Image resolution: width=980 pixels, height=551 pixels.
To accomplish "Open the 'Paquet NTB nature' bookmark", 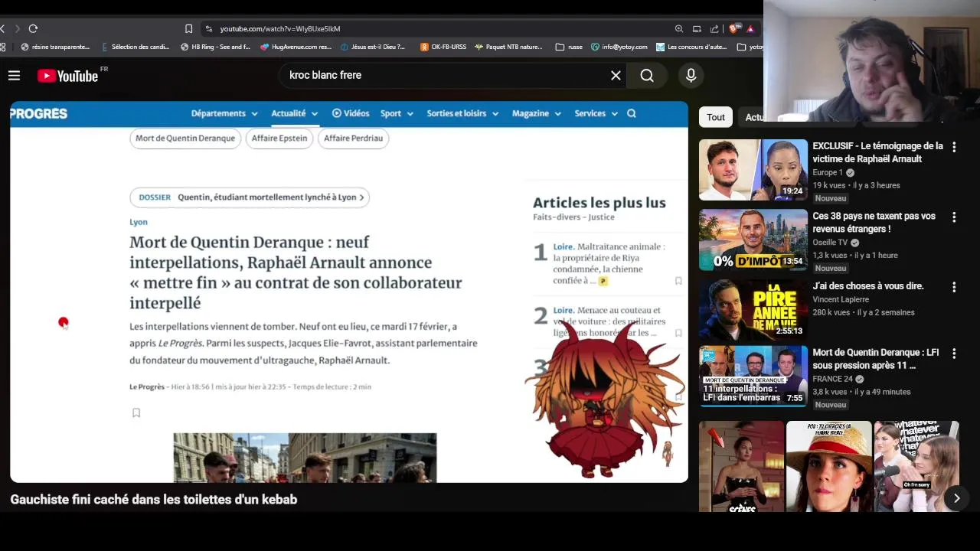I will tap(508, 47).
